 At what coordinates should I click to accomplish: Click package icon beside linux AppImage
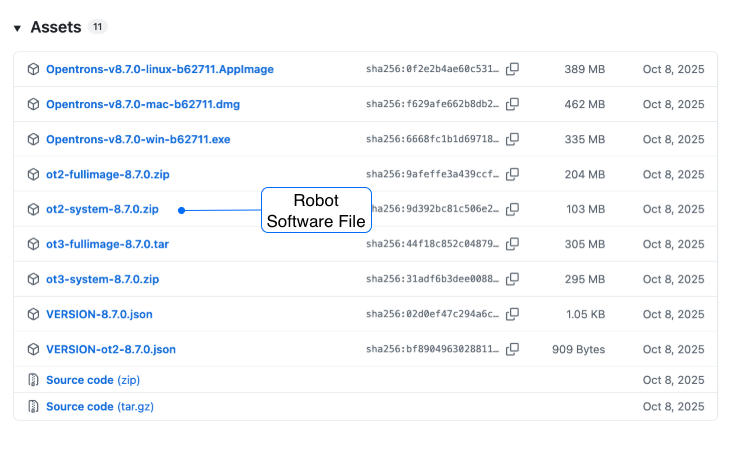(33, 69)
